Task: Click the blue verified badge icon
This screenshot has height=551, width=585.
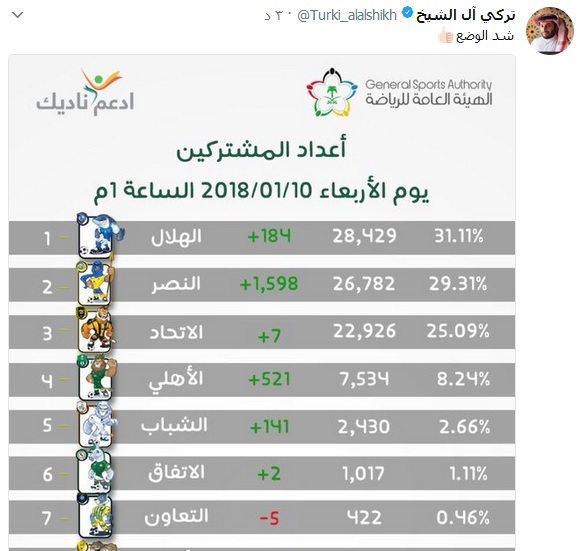Action: coord(407,14)
